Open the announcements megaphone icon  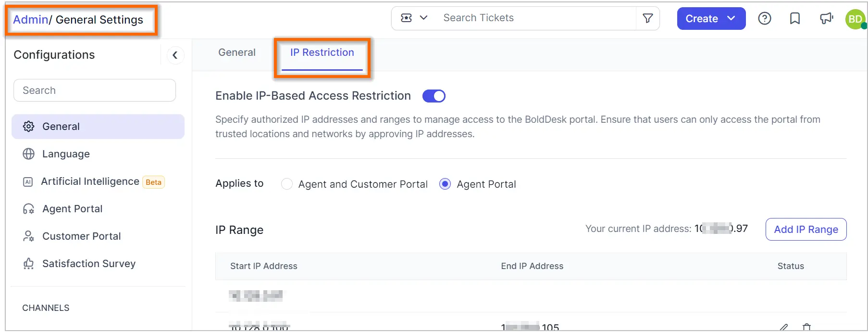(826, 19)
